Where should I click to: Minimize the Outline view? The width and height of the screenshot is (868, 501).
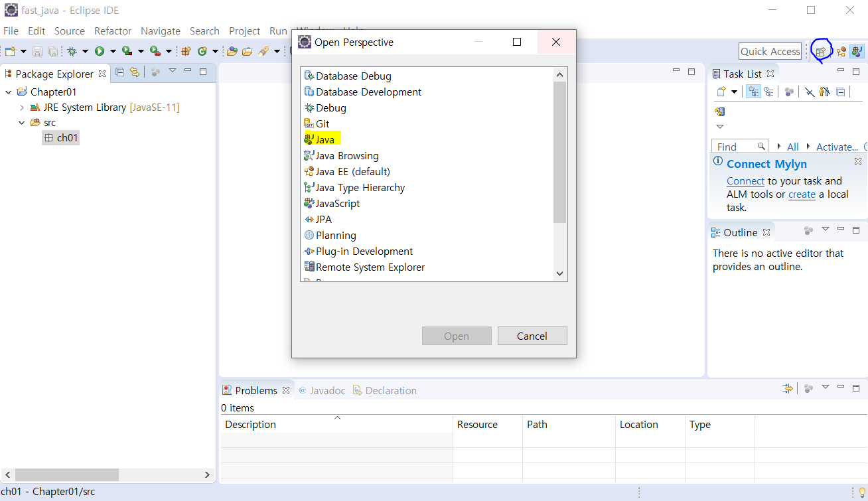click(841, 230)
